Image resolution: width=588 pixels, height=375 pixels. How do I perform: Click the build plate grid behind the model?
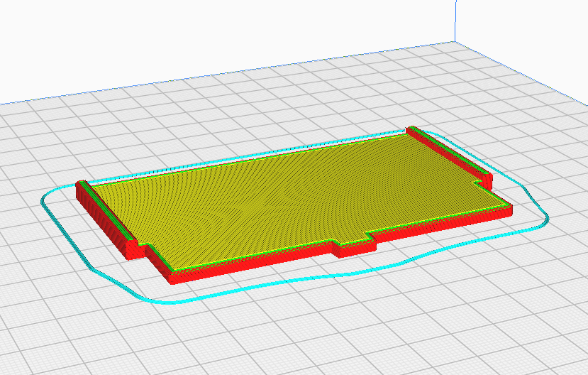tap(262, 113)
